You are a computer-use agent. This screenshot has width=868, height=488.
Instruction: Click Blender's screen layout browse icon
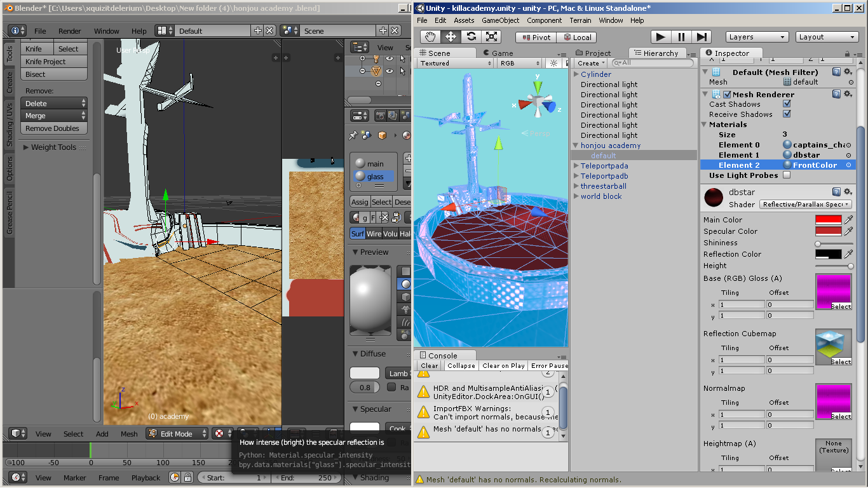pyautogui.click(x=165, y=30)
